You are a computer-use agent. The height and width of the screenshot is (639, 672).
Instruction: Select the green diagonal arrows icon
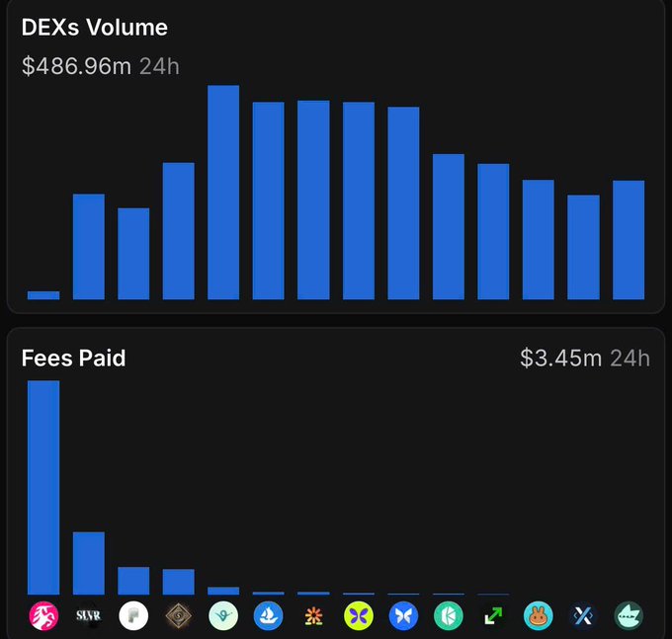click(x=493, y=616)
